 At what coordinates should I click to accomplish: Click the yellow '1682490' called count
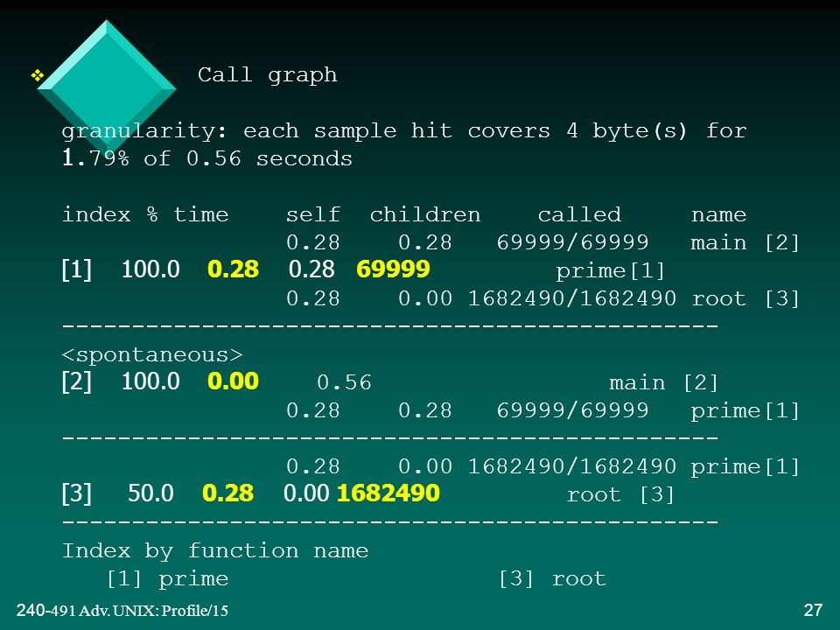(x=388, y=493)
